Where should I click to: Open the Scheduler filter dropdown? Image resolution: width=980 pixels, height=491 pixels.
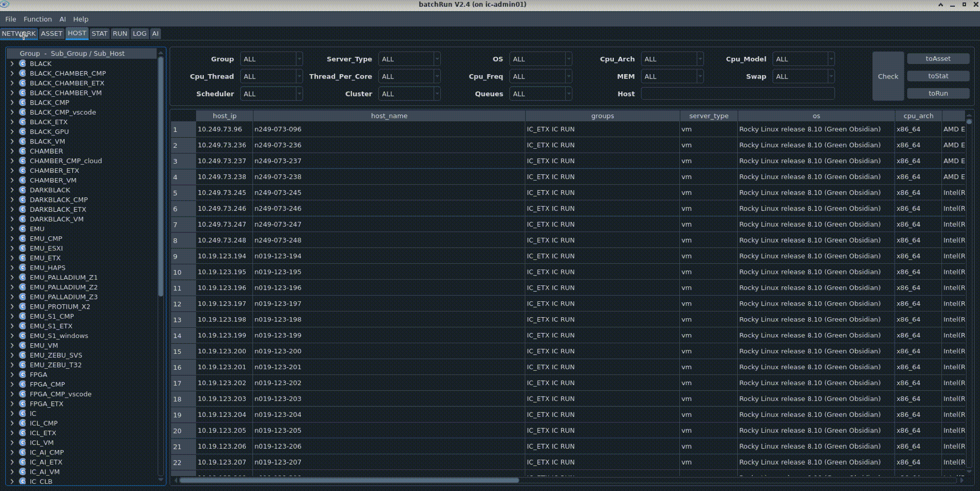(x=271, y=94)
